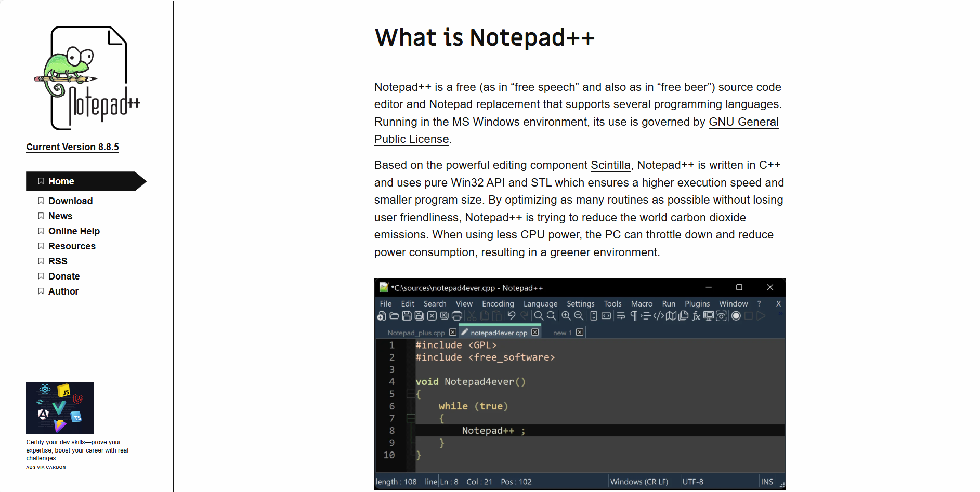Follow the Scintilla link
Screen dimensions: 980x492
point(610,165)
